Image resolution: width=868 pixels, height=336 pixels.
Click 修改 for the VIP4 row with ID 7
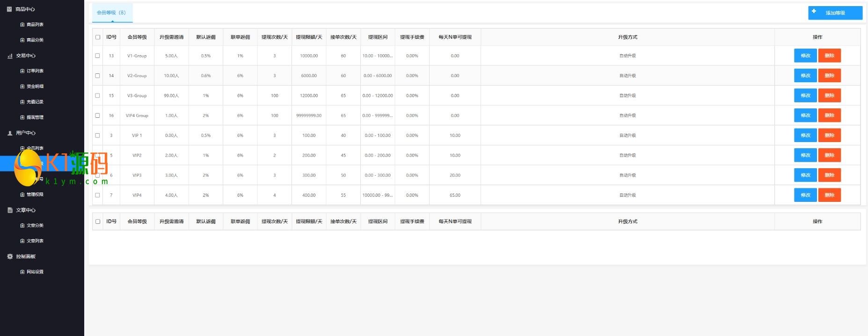click(805, 195)
